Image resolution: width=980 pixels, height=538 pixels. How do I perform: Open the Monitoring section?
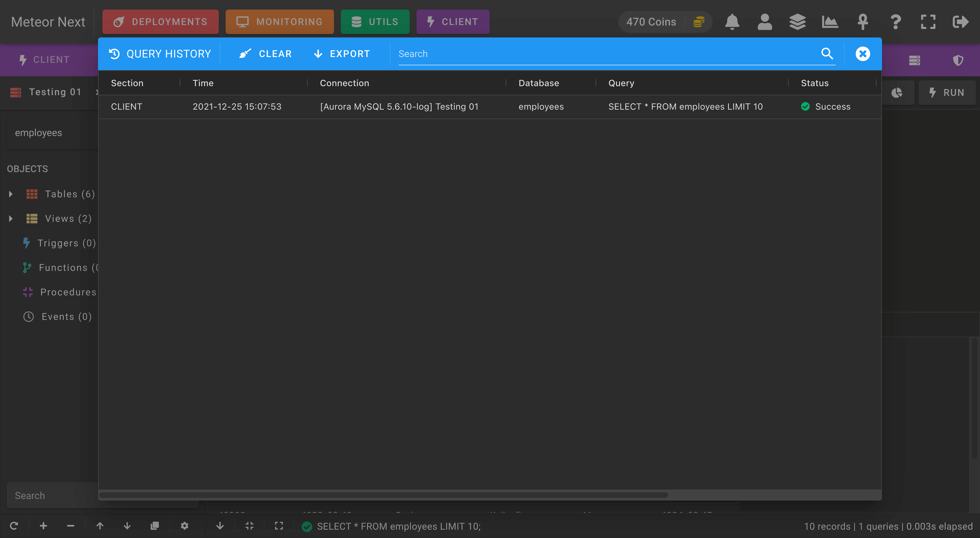[279, 22]
